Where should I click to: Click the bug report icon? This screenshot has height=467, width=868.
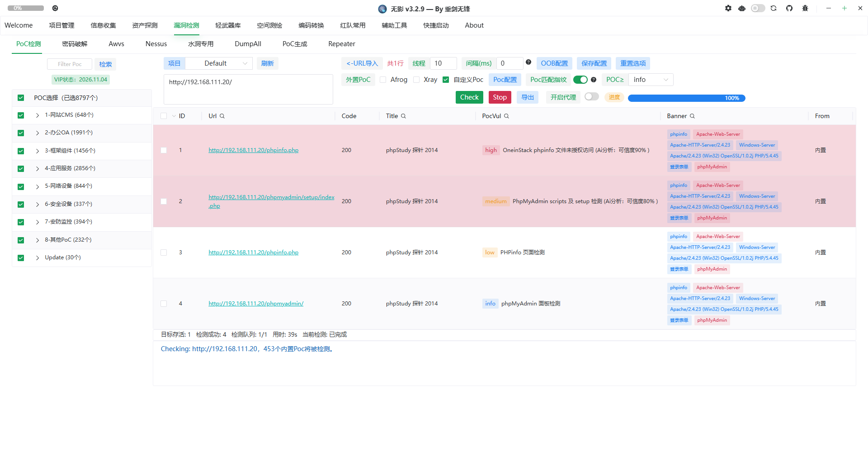click(x=805, y=8)
